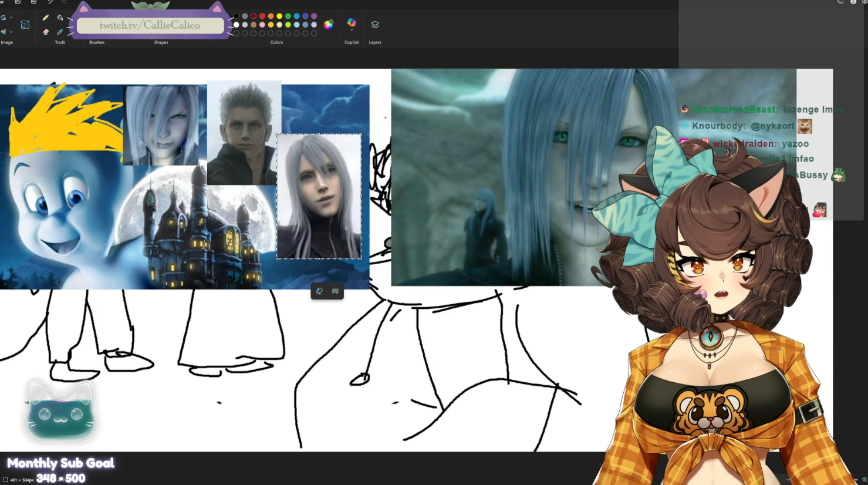
Task: Pick the black color swatch
Action: click(237, 16)
